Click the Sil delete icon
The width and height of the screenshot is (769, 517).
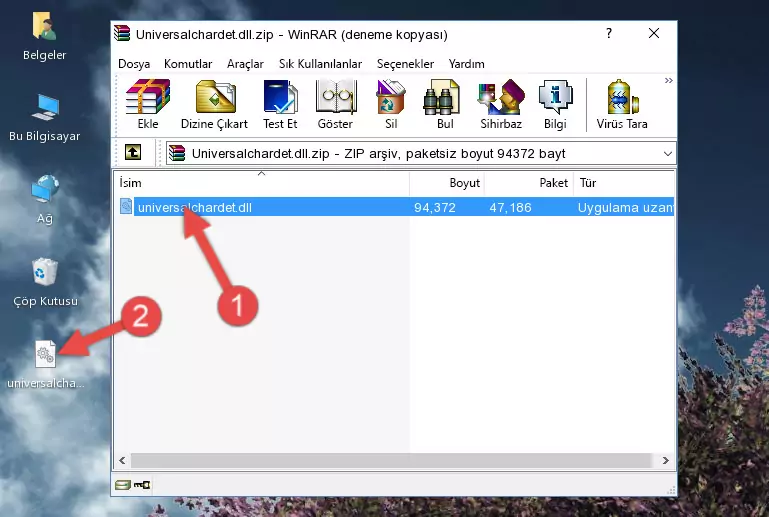[x=391, y=104]
